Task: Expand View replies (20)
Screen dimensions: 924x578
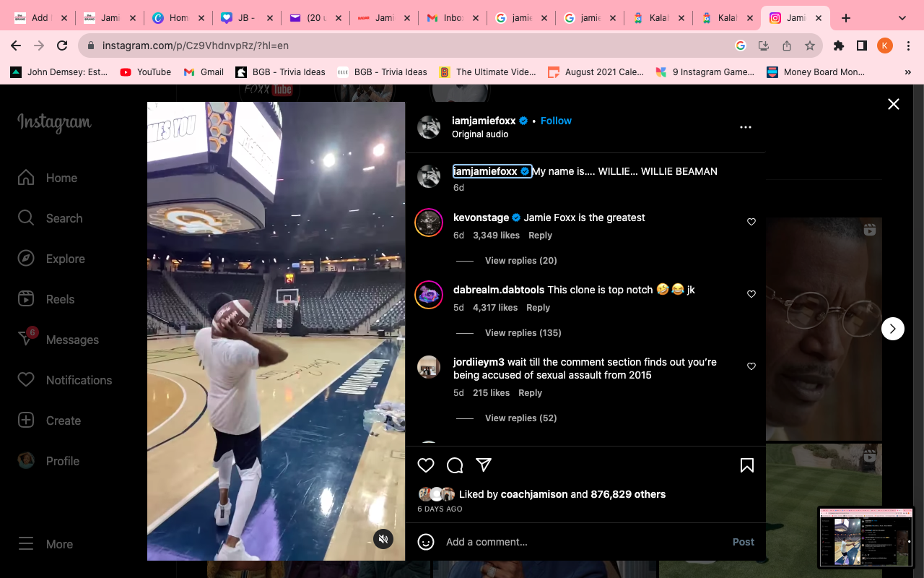Action: click(521, 260)
